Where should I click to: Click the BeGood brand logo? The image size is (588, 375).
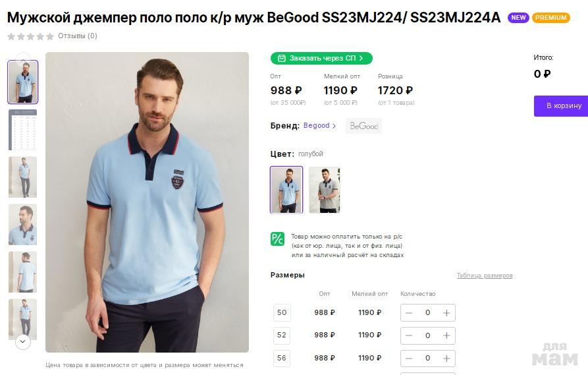(363, 126)
